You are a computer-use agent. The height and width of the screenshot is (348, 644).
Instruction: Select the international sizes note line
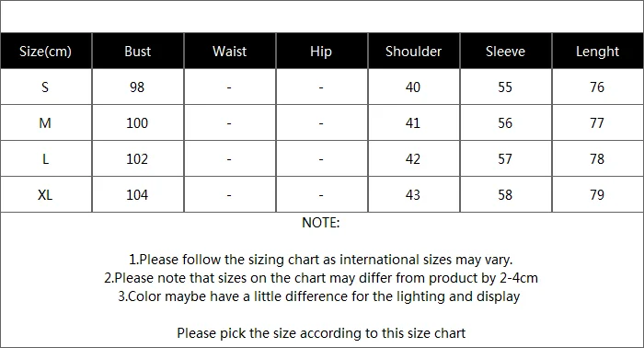pos(321,260)
